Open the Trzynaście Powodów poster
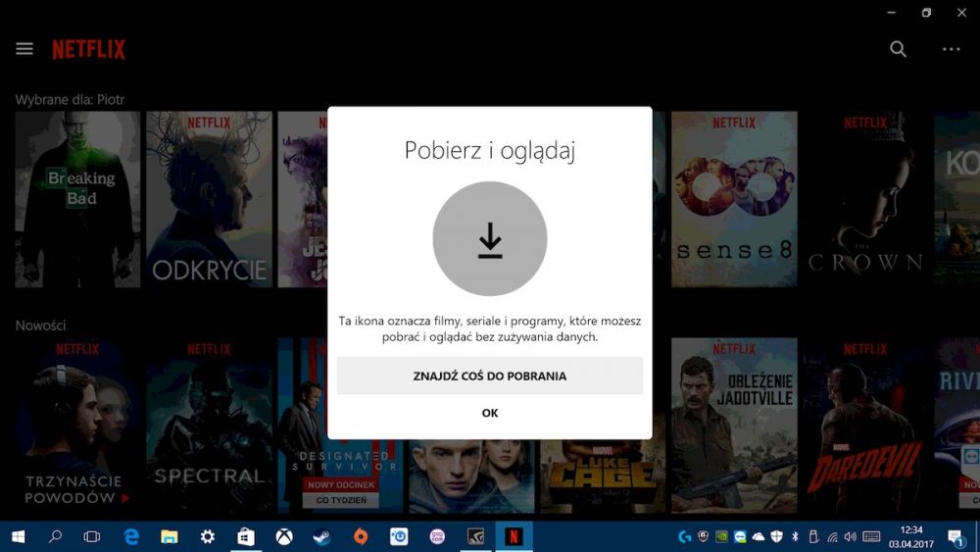Screen dimensions: 980x552 coord(77,426)
